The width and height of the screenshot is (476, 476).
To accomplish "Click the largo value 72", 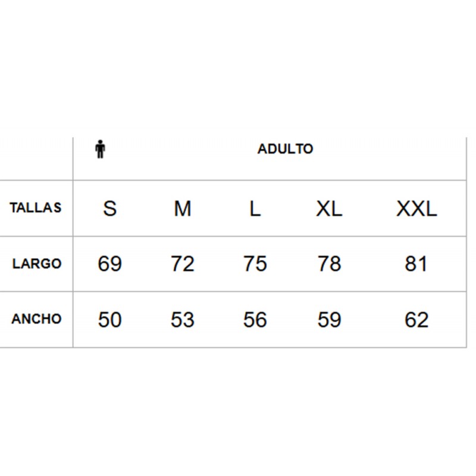I will [x=183, y=264].
